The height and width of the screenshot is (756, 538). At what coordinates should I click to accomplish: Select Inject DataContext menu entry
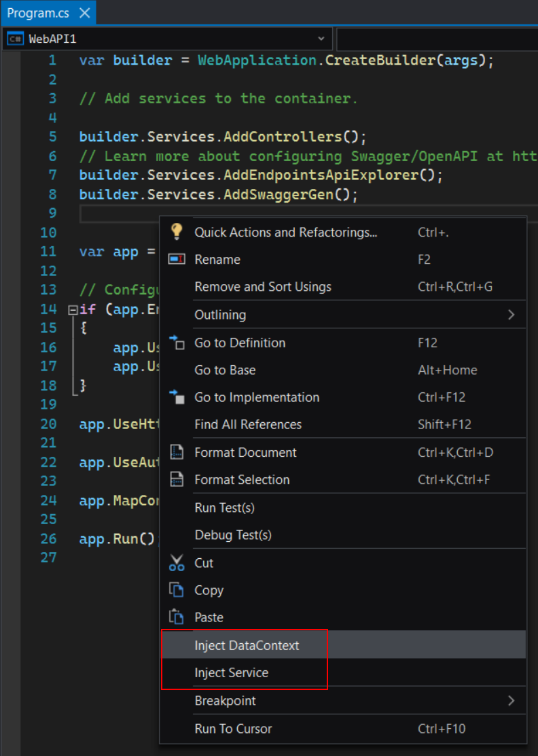click(247, 645)
